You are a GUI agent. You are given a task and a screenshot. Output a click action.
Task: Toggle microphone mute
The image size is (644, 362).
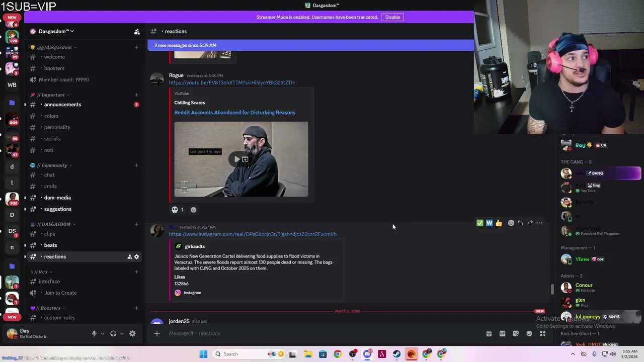pos(94,333)
